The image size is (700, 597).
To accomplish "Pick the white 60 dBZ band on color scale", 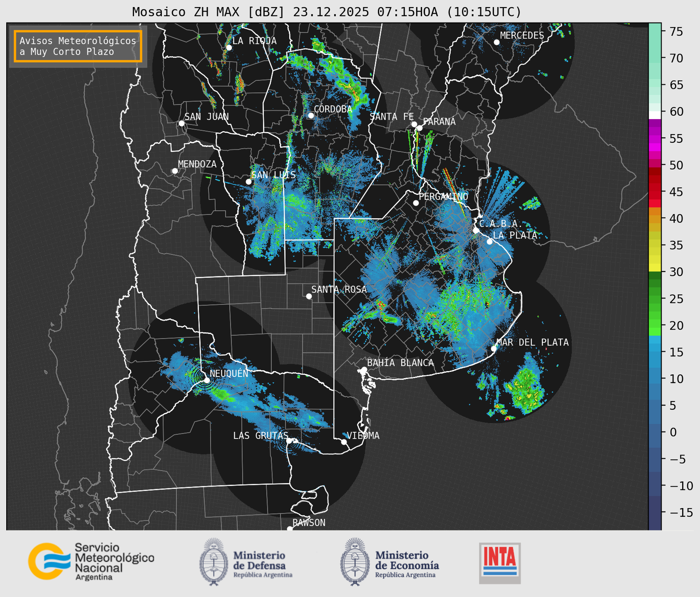I will tap(655, 115).
